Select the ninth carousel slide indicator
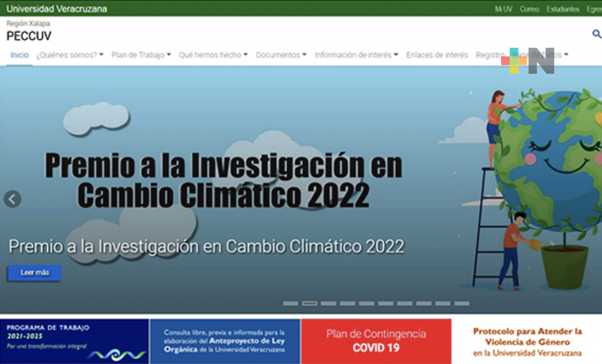The image size is (602, 364). (x=443, y=304)
